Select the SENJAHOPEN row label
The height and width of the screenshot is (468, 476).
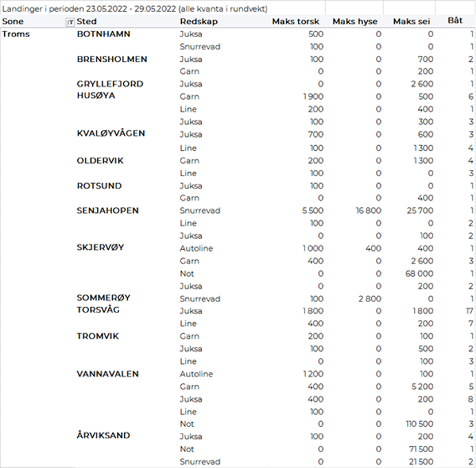107,211
